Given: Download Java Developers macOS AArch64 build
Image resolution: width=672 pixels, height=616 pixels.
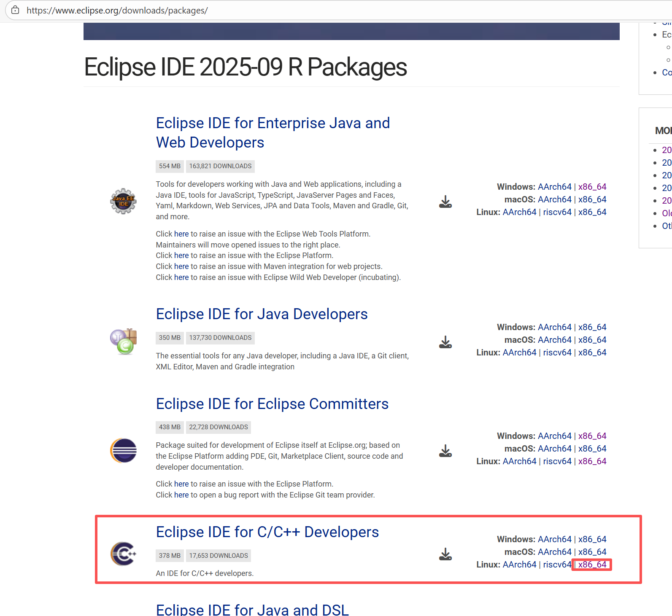Looking at the screenshot, I should click(x=554, y=340).
